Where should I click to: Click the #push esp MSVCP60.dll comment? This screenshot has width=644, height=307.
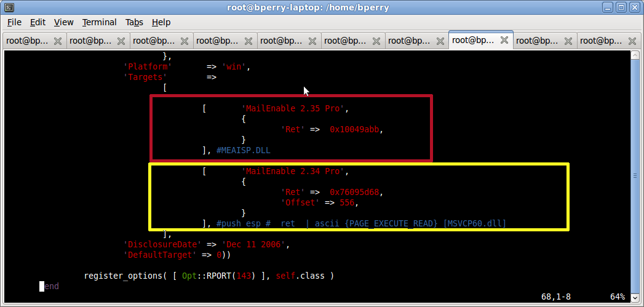pyautogui.click(x=362, y=223)
